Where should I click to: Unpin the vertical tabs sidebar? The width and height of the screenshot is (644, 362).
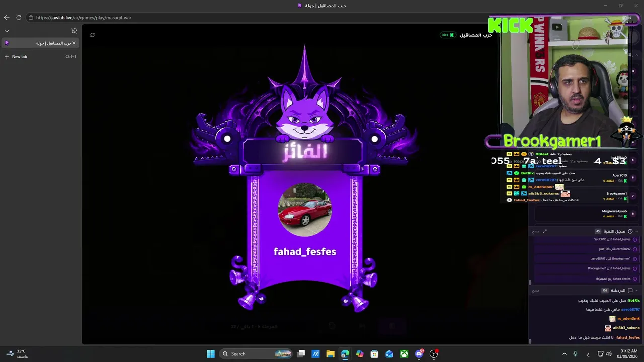coord(74,31)
